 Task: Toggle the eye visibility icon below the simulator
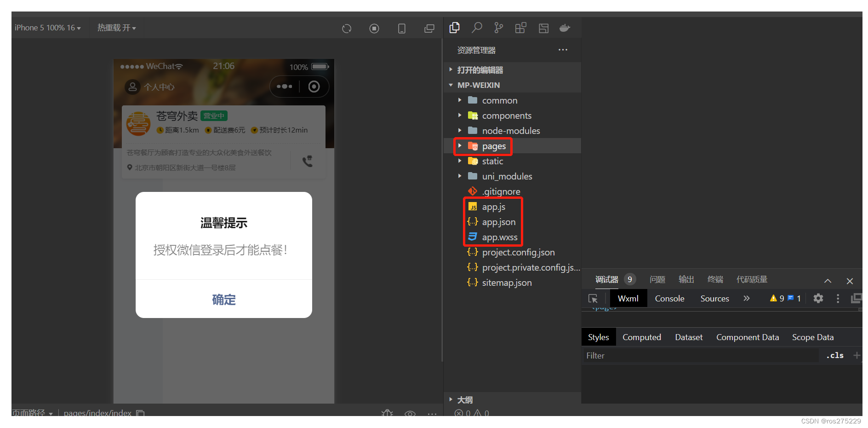pyautogui.click(x=410, y=413)
